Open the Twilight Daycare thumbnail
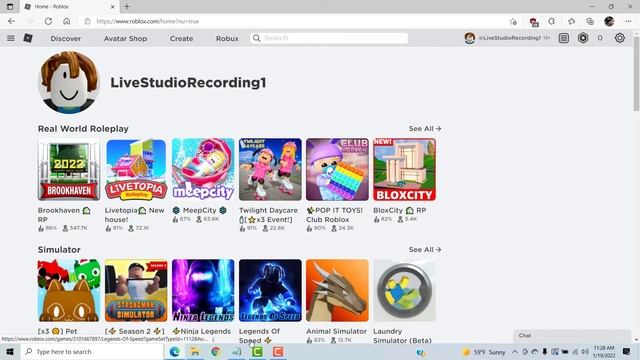The width and height of the screenshot is (640, 360). click(x=270, y=169)
